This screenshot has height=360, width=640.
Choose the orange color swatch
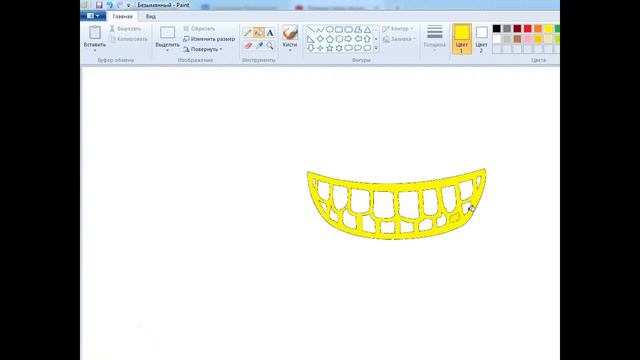(538, 29)
